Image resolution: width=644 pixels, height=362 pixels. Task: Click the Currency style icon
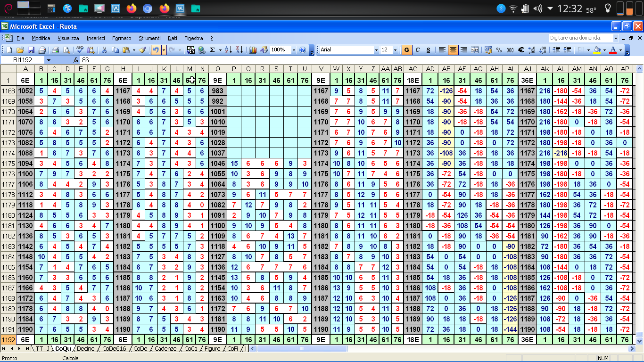(488, 49)
